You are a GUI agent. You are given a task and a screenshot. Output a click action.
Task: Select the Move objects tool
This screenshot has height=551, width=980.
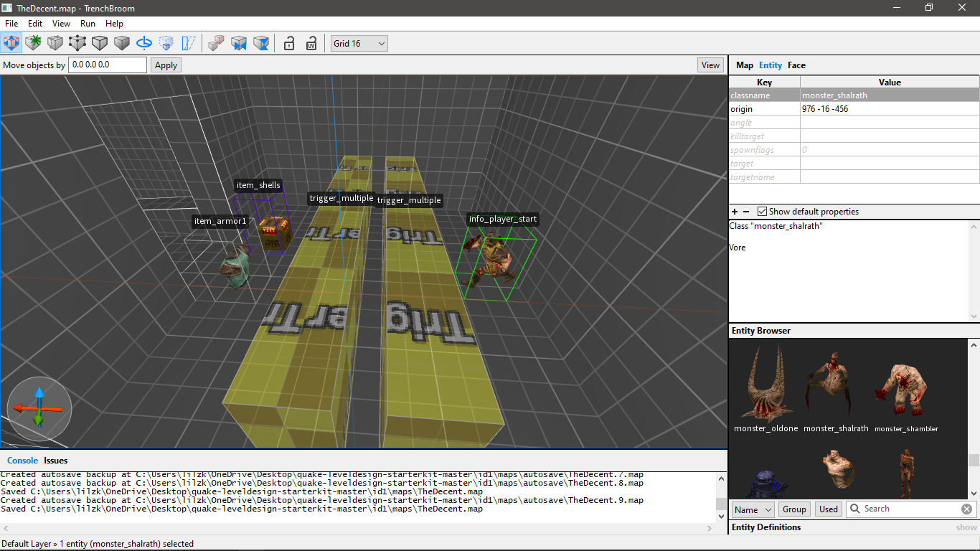tap(12, 43)
